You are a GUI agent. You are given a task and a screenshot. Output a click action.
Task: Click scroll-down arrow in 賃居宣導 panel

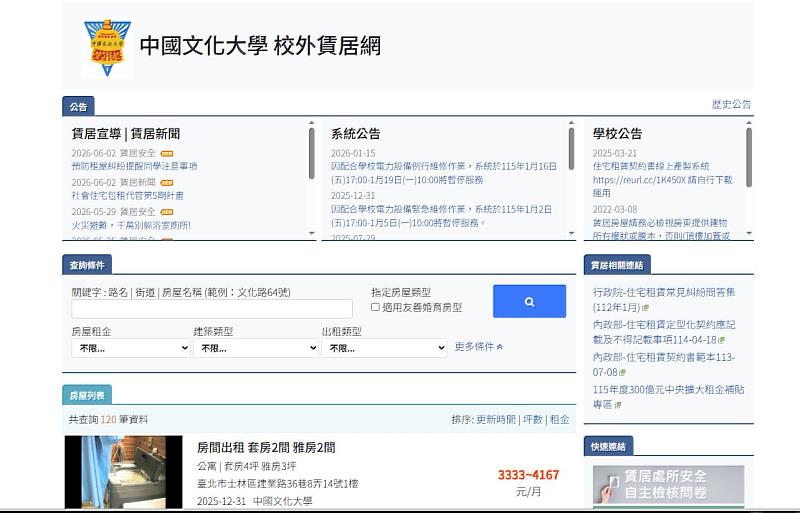click(x=312, y=233)
